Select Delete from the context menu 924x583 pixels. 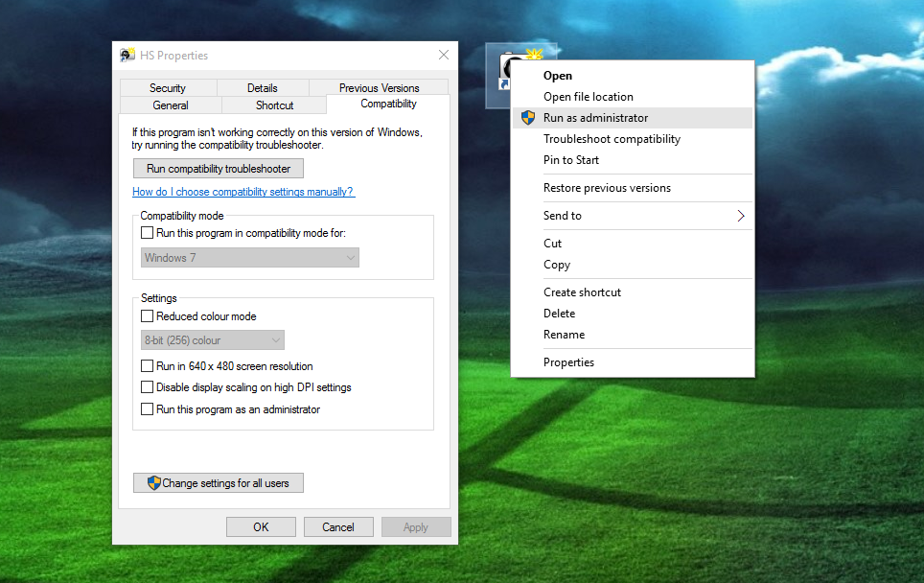click(x=633, y=314)
